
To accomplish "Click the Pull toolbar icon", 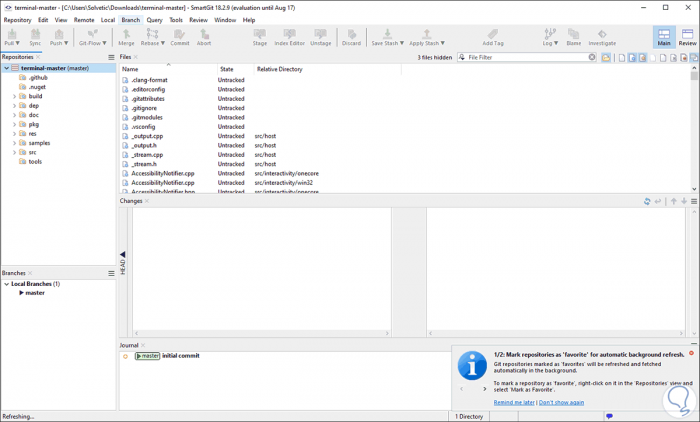I will tap(12, 37).
